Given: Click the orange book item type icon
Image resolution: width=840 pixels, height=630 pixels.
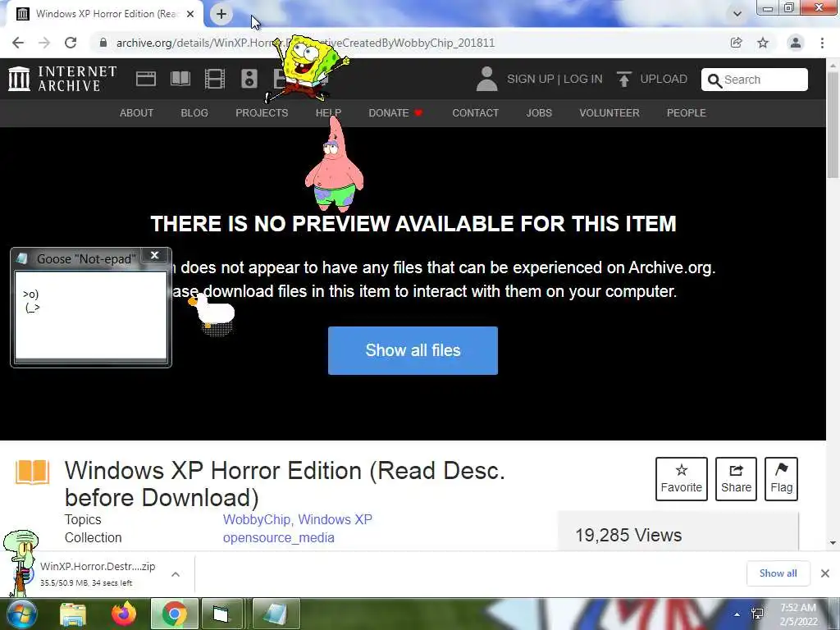Looking at the screenshot, I should coord(32,472).
